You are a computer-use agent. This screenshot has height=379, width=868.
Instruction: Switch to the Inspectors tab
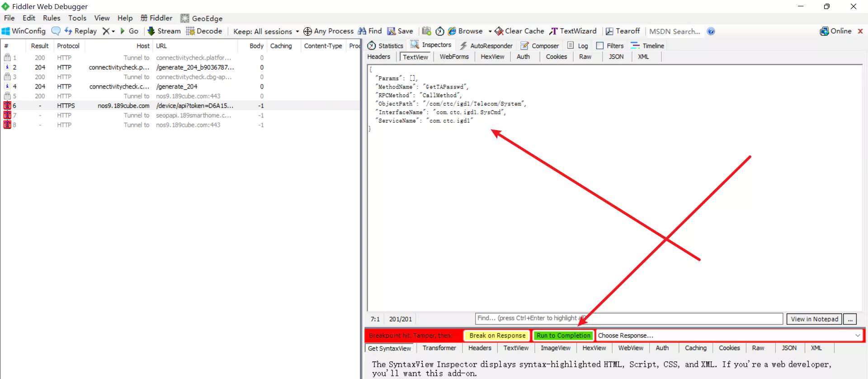tap(431, 45)
